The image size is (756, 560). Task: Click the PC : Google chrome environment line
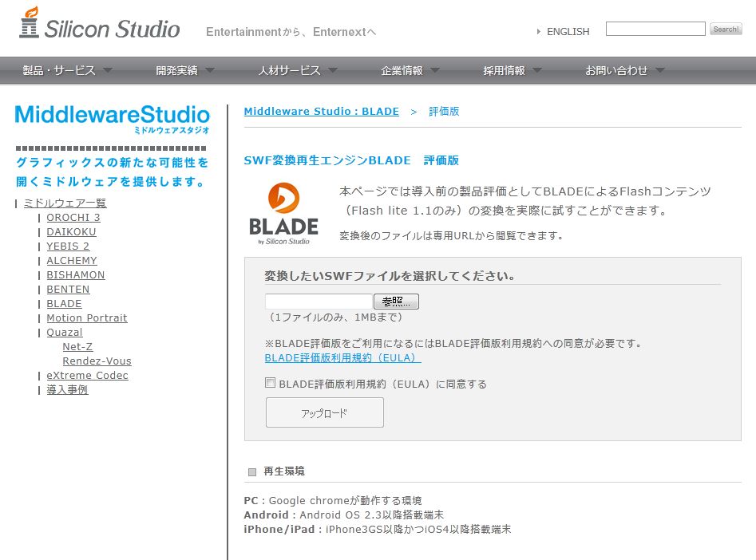[333, 500]
